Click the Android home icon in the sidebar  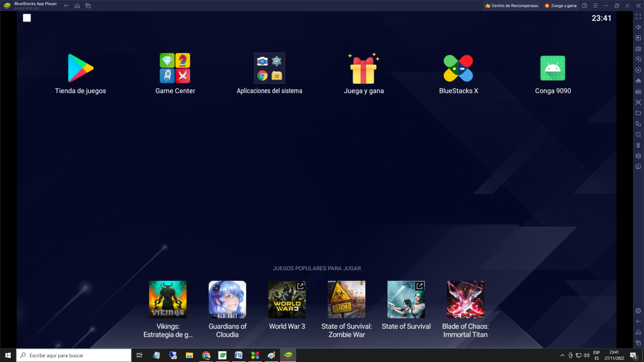tap(638, 332)
